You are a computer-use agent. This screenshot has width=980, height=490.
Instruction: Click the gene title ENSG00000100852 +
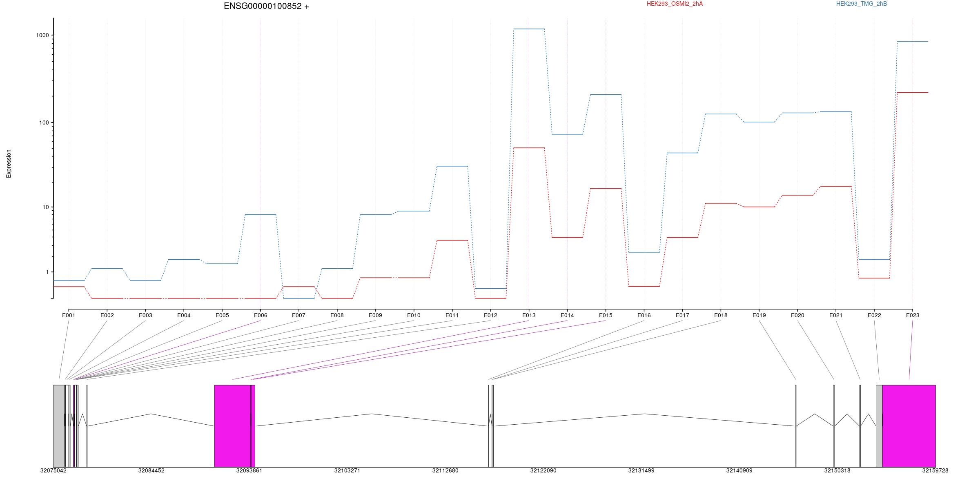click(x=266, y=6)
